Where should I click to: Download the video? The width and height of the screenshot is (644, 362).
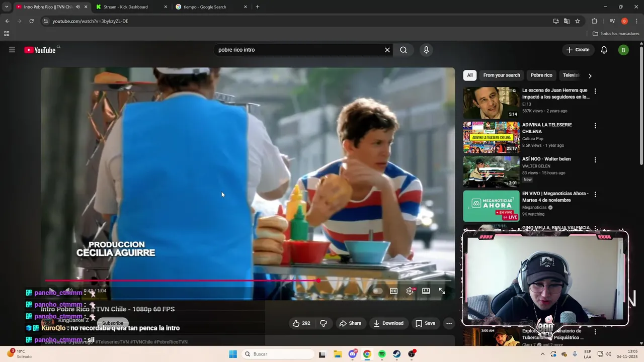click(388, 323)
